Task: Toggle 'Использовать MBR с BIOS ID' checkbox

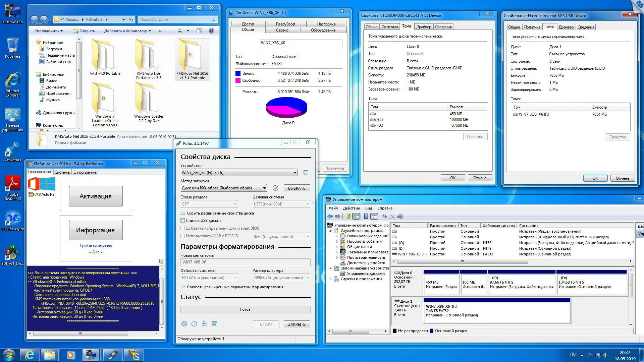Action: [183, 236]
